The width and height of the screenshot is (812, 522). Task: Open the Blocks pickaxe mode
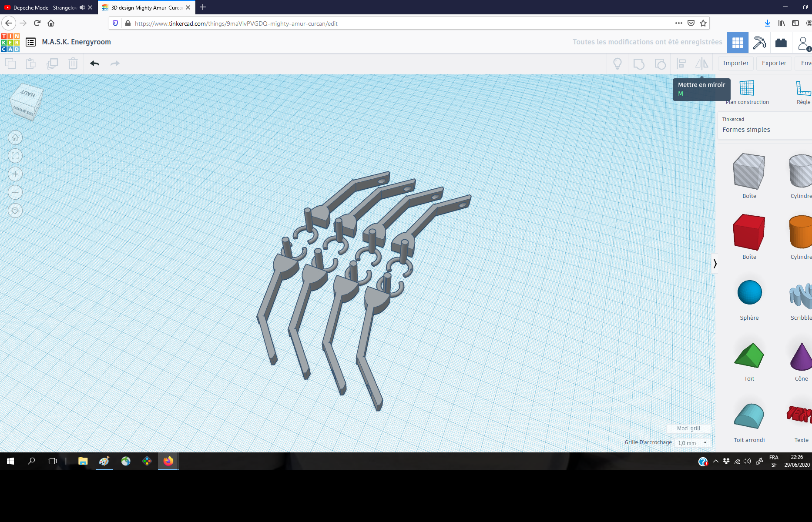click(x=759, y=43)
